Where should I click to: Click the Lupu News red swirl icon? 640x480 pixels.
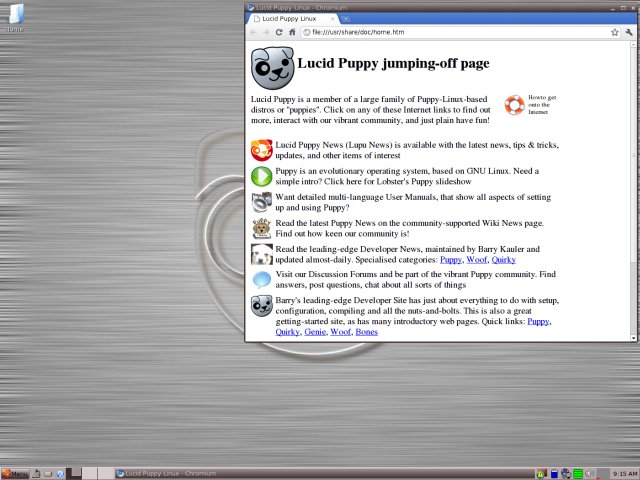point(261,150)
